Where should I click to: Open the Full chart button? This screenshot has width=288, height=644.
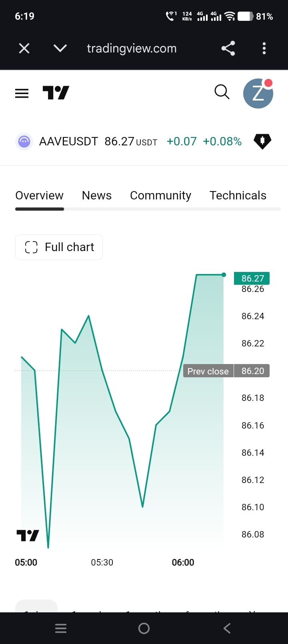[59, 247]
